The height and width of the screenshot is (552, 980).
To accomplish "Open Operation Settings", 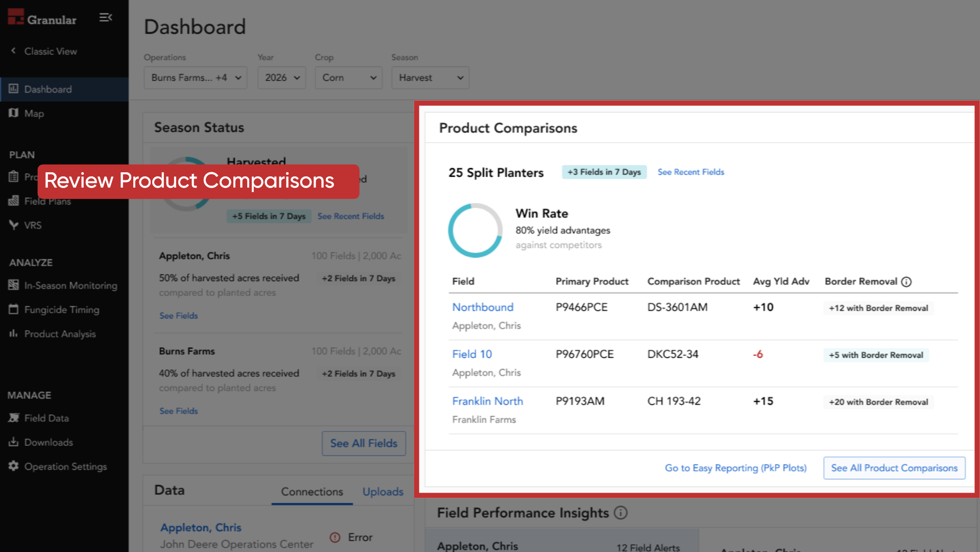I will [65, 467].
